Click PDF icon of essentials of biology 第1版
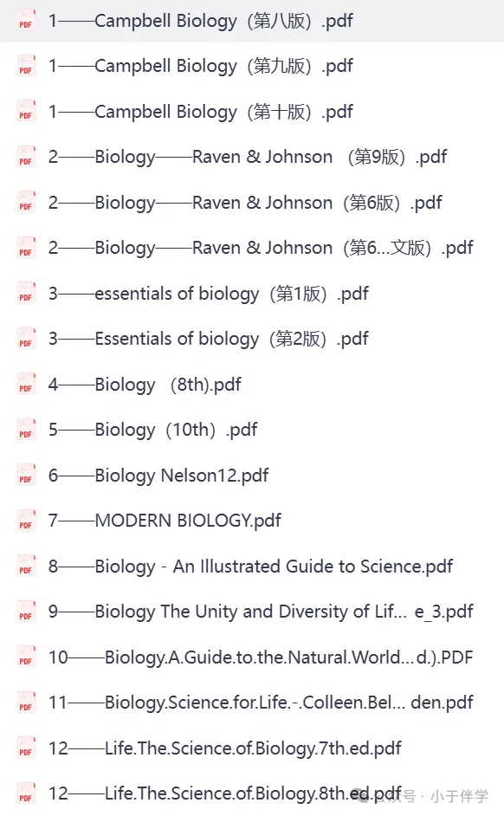This screenshot has height=816, width=504. [26, 293]
